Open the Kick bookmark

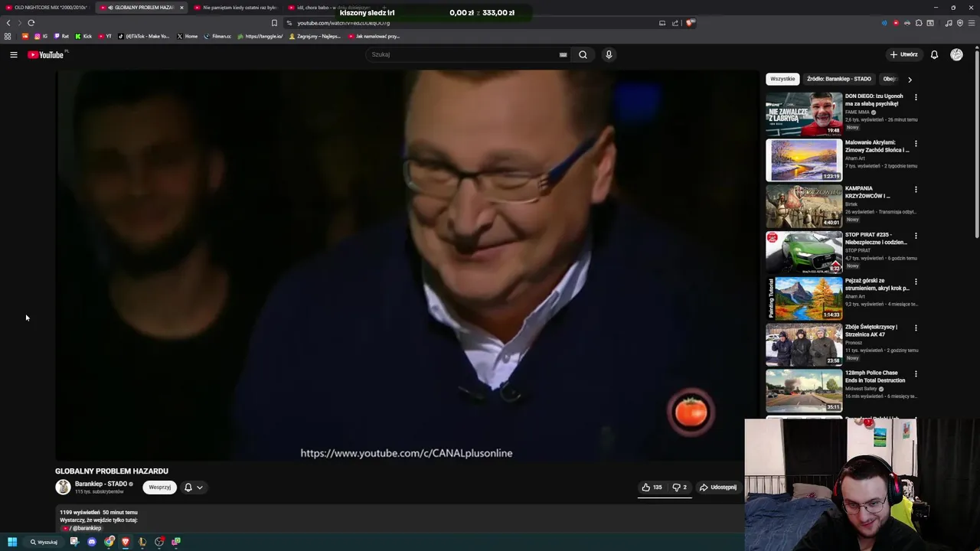tap(83, 36)
